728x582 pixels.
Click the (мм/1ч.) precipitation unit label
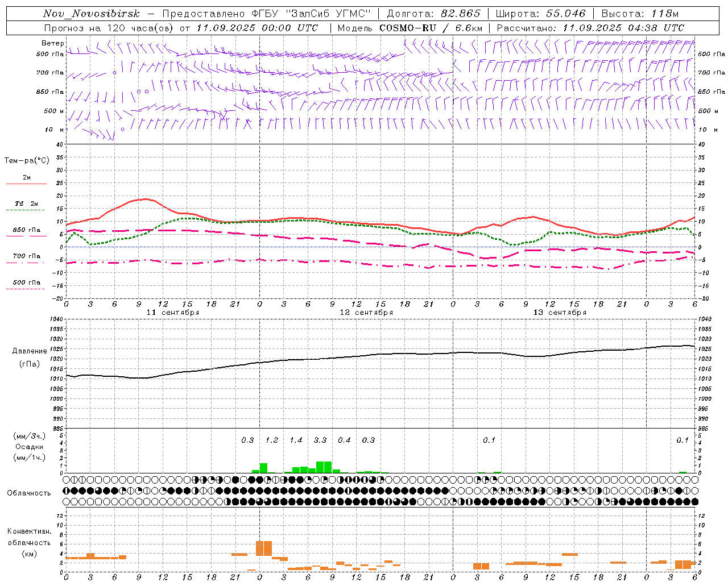click(x=30, y=458)
